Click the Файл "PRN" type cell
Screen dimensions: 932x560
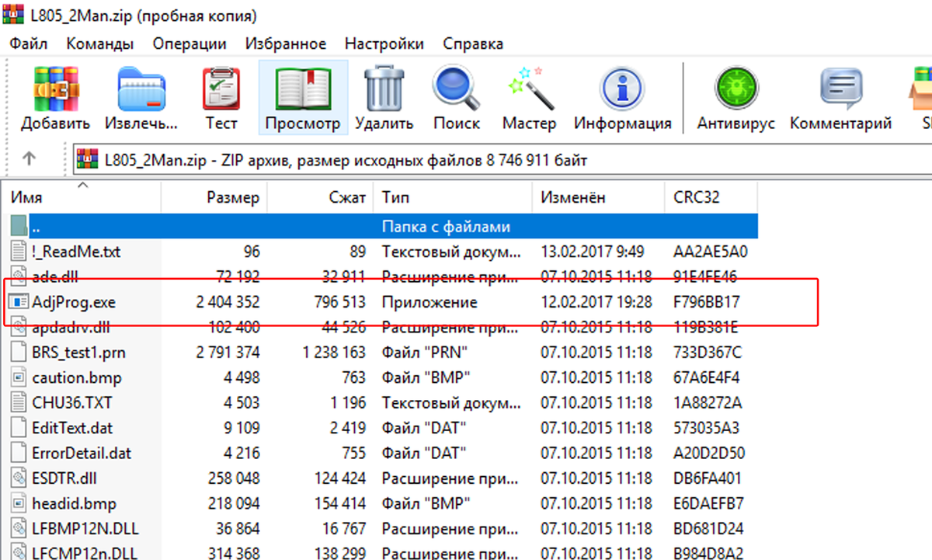tap(426, 352)
